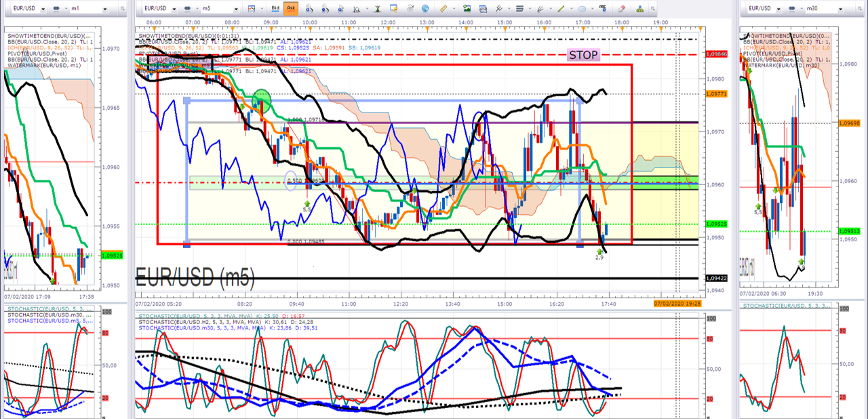Image resolution: width=868 pixels, height=419 pixels.
Task: Click the green 1,09513 label in m30 chart
Action: click(848, 231)
